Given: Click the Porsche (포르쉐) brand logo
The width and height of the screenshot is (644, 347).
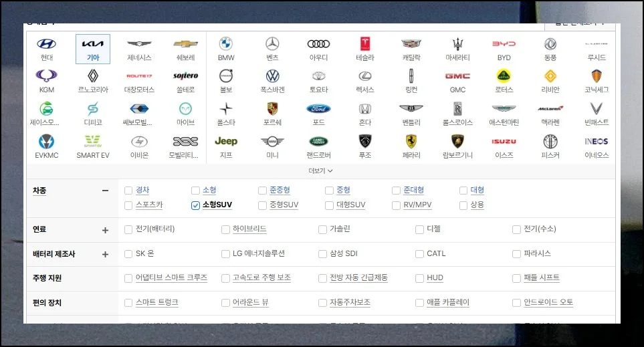Looking at the screenshot, I should [272, 109].
